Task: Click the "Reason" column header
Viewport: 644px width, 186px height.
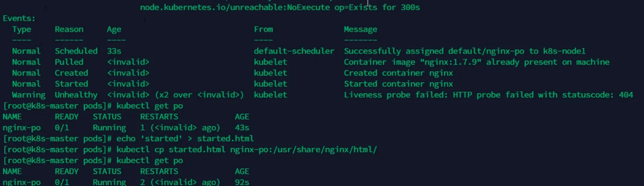Action: coord(69,29)
